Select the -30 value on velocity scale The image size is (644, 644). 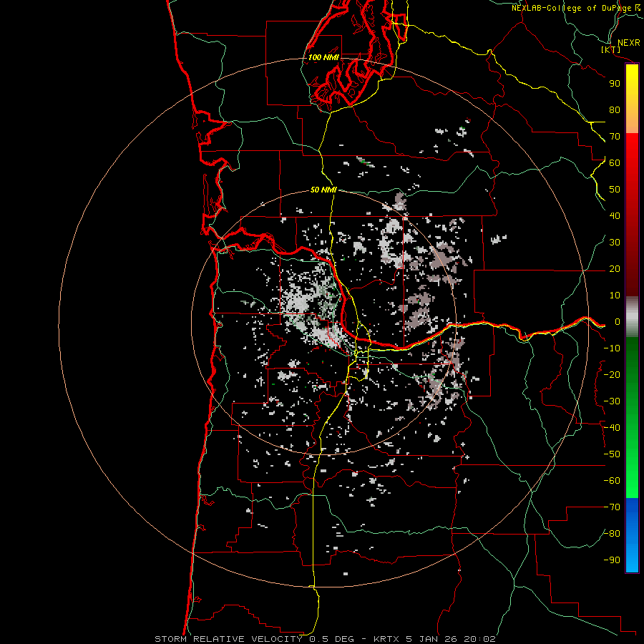[612, 401]
